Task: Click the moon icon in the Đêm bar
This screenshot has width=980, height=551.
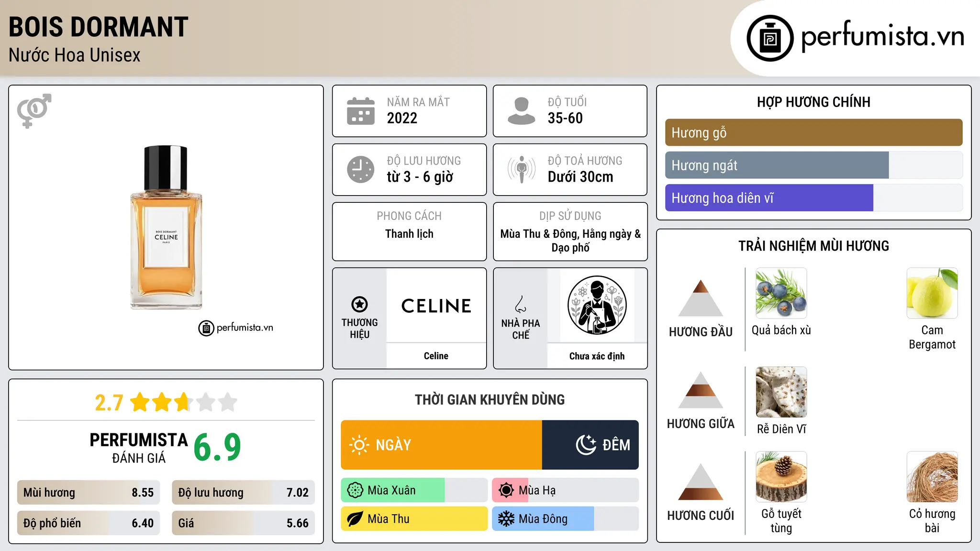Action: 586,445
